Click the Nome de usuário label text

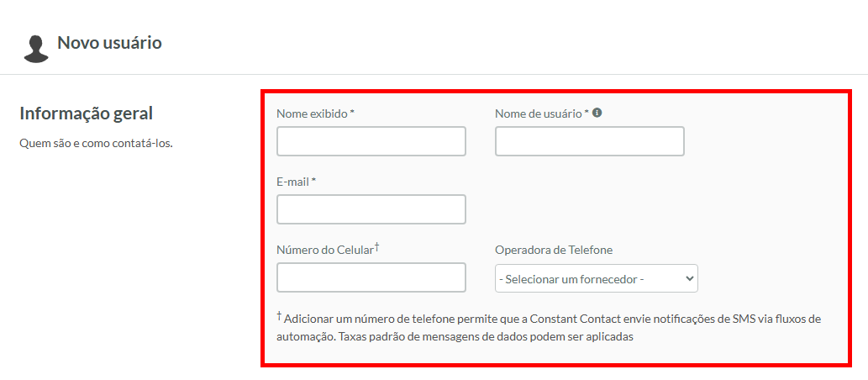[x=539, y=114]
